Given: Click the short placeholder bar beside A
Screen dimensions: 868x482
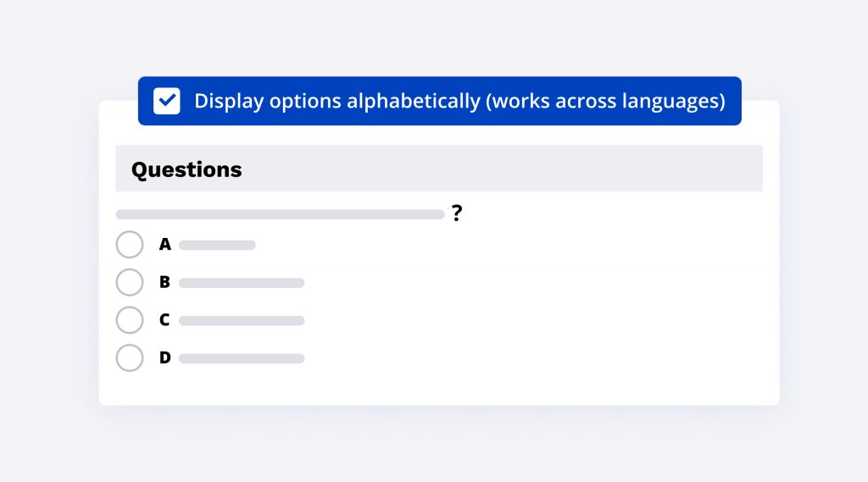Looking at the screenshot, I should [217, 245].
